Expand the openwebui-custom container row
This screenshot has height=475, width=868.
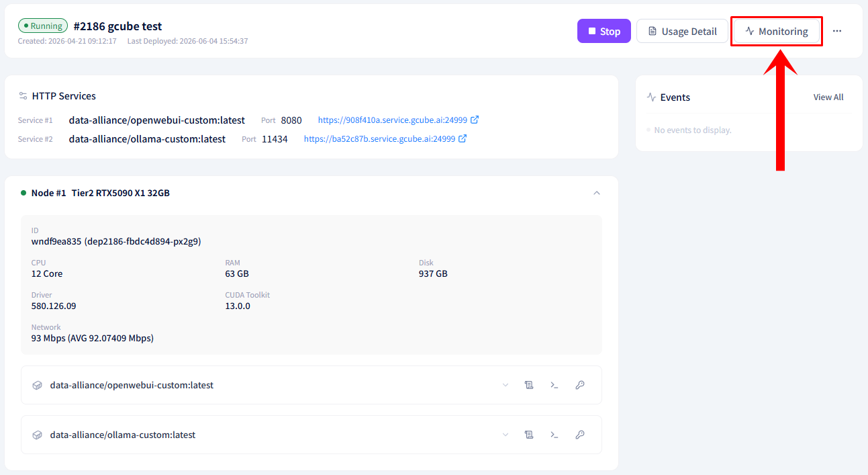[505, 385]
